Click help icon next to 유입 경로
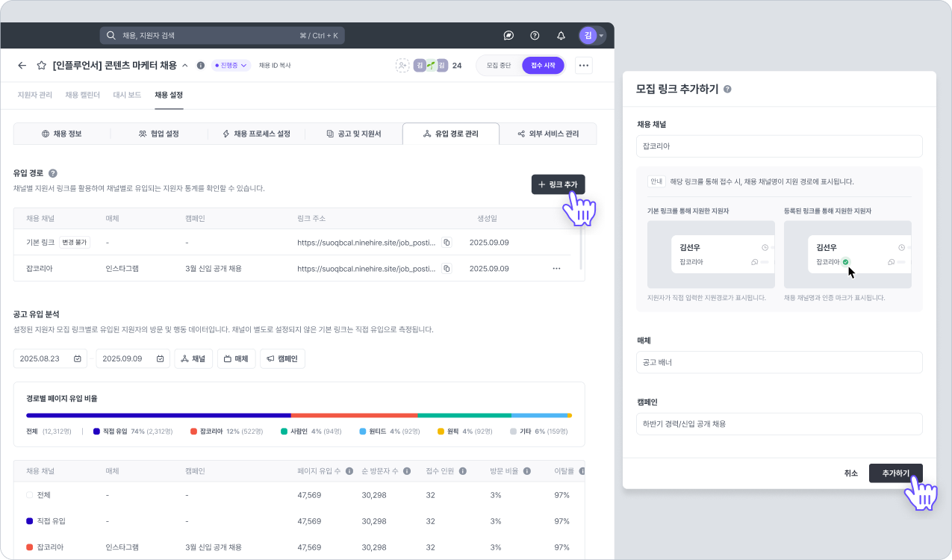 [53, 173]
